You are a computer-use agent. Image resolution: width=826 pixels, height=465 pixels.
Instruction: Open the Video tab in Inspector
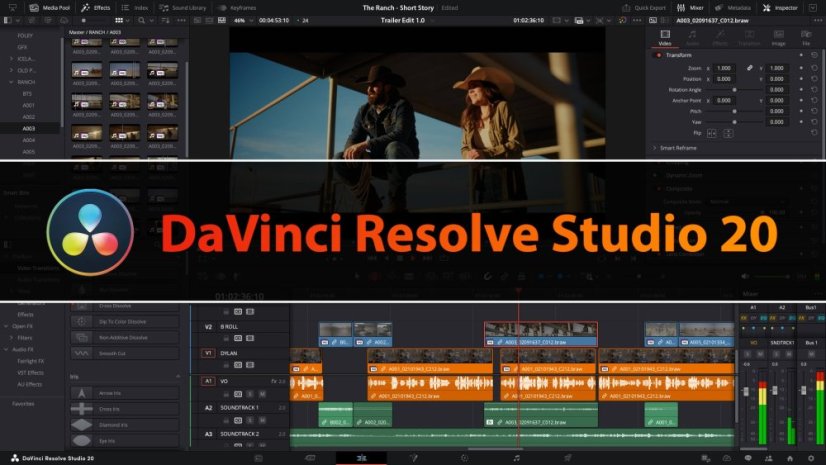[665, 37]
